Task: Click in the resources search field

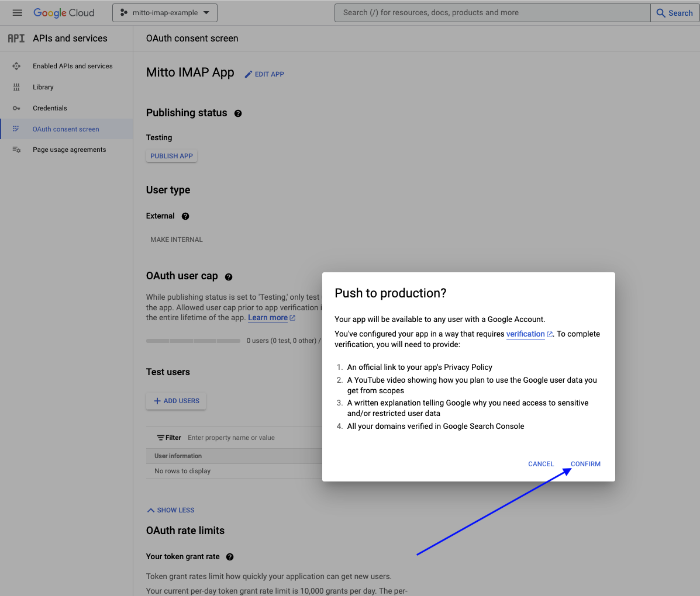Action: pyautogui.click(x=491, y=13)
